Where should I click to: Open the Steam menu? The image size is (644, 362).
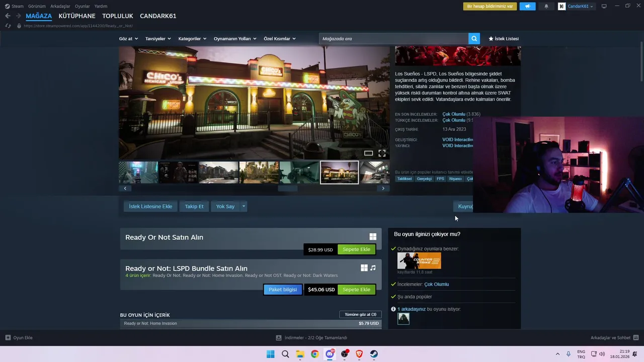pos(15,7)
